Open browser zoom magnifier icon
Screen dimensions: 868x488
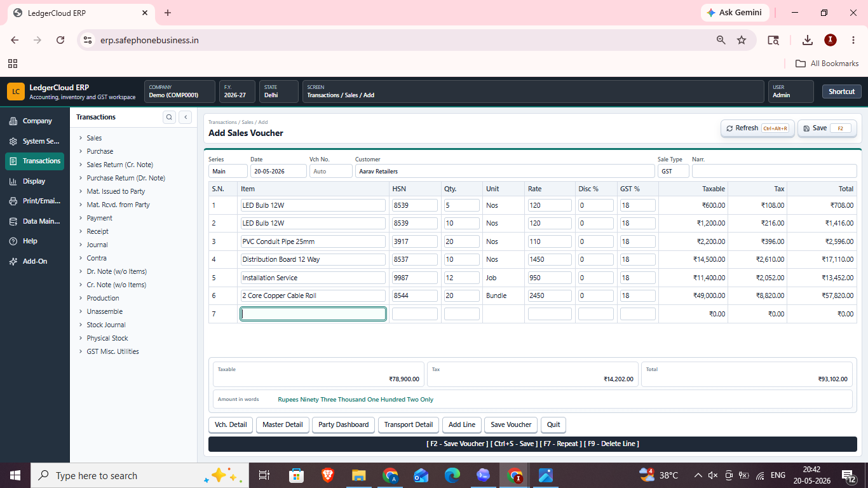point(721,40)
